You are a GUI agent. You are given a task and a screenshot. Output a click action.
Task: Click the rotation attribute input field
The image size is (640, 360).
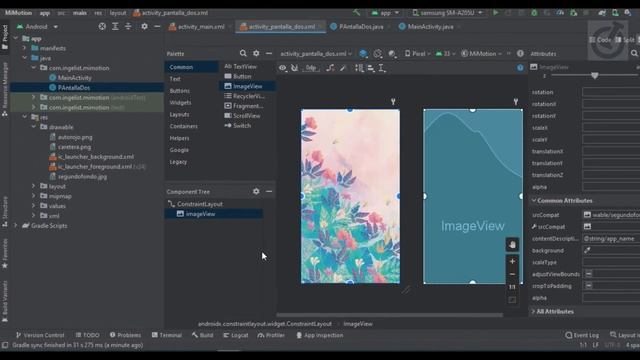[x=611, y=92]
